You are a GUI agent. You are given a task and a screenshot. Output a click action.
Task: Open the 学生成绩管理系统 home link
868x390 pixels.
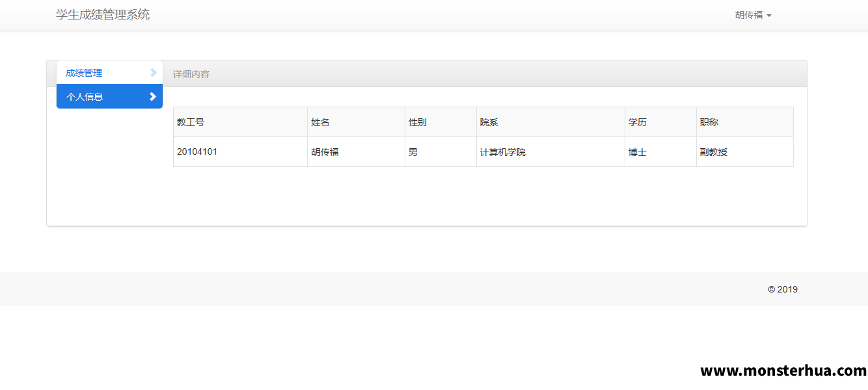103,15
